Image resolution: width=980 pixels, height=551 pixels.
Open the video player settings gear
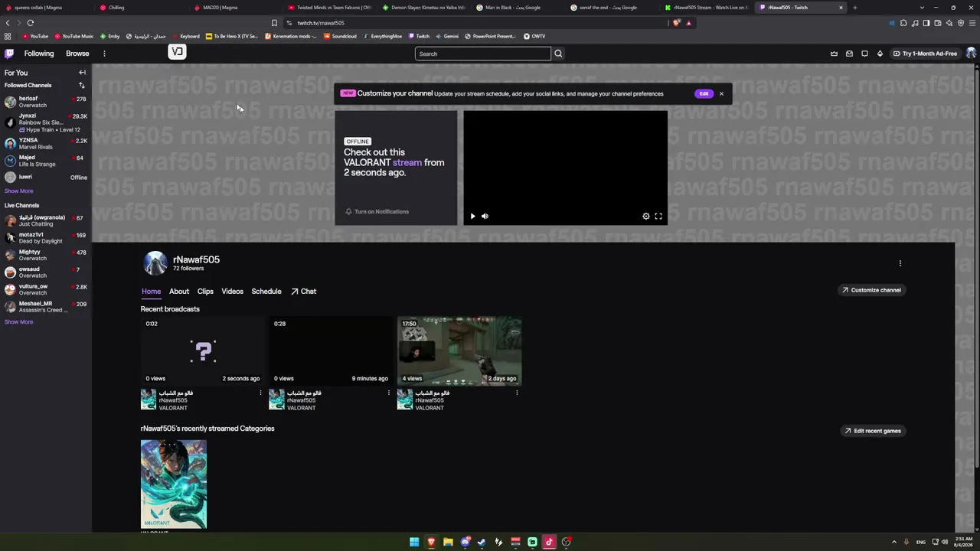click(x=646, y=217)
